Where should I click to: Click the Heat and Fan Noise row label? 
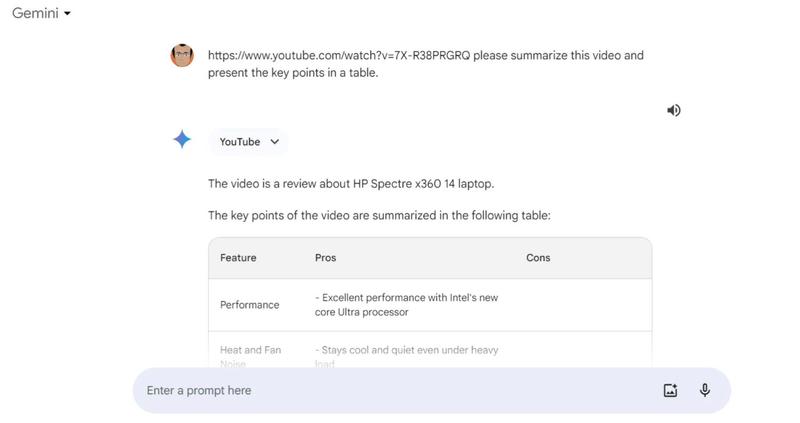point(250,352)
